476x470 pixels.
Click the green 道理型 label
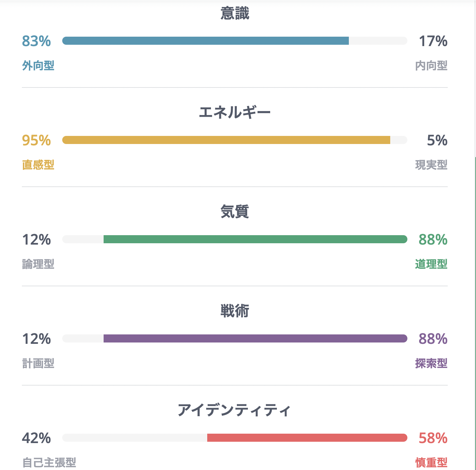(x=431, y=264)
